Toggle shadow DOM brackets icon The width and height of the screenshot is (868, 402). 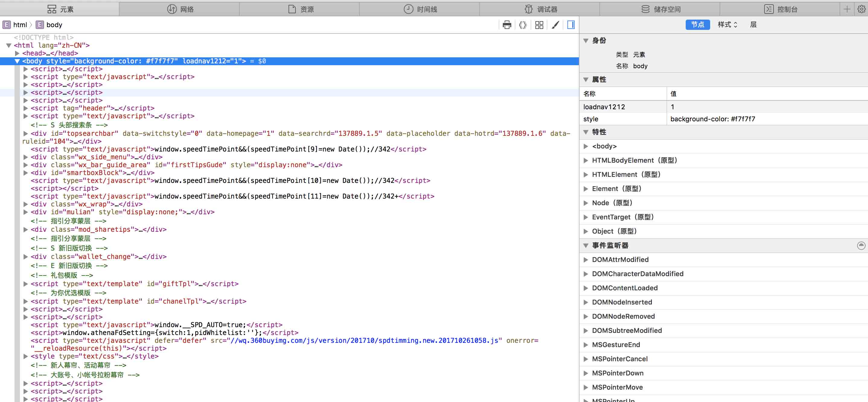[x=523, y=25]
